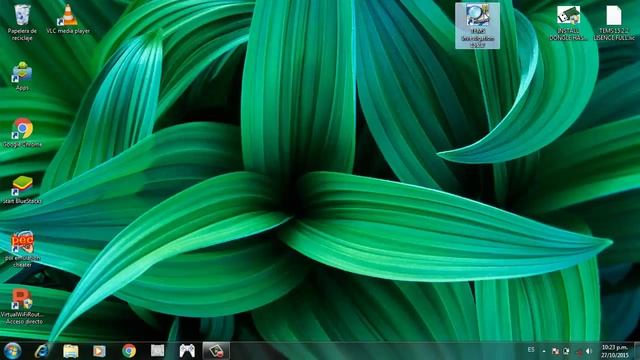Open Windows Media Player from taskbar
Viewport: 640px width, 360px height.
tap(99, 351)
